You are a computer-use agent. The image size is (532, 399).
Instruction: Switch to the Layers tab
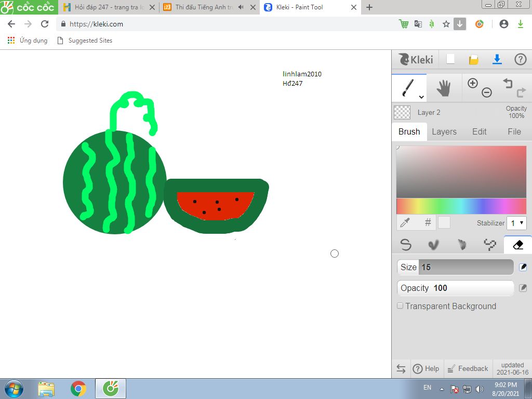tap(444, 131)
